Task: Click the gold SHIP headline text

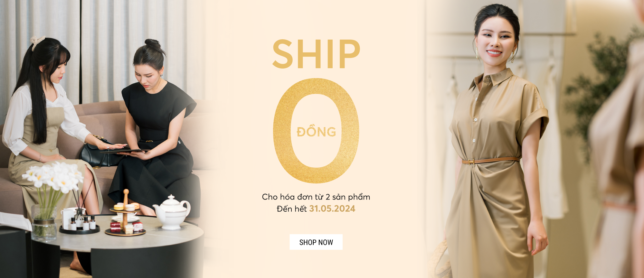Action: [316, 54]
